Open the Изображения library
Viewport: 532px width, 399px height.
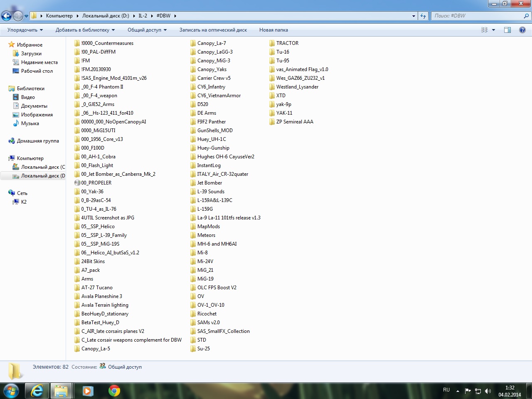pyautogui.click(x=37, y=115)
